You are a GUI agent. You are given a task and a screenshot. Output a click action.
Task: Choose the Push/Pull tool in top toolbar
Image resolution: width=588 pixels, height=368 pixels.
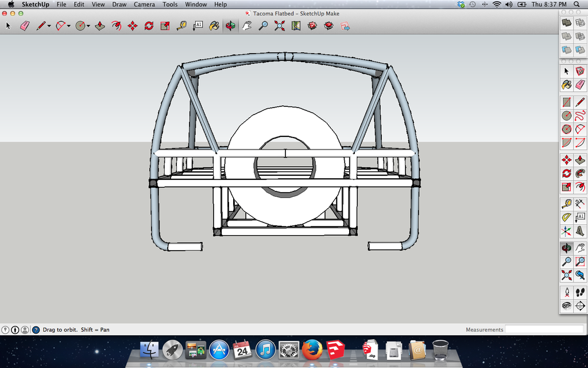coord(100,26)
